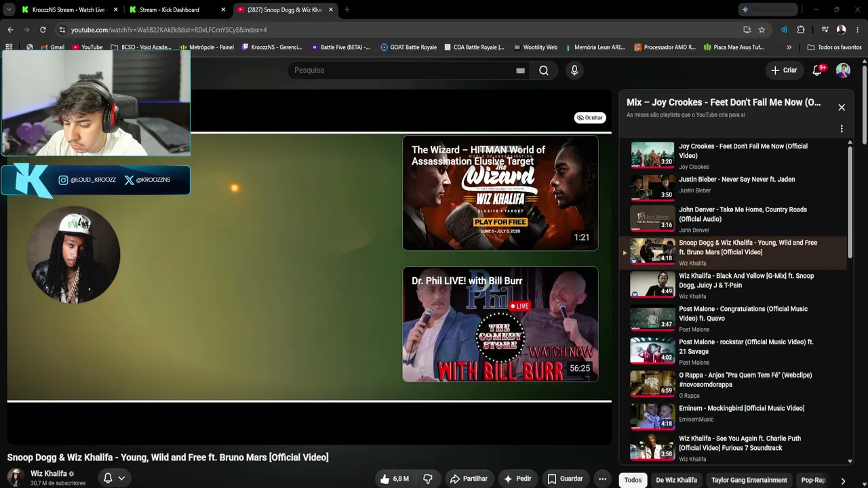Play Post Malone - Congratulations video
The width and height of the screenshot is (868, 488).
[x=733, y=319]
